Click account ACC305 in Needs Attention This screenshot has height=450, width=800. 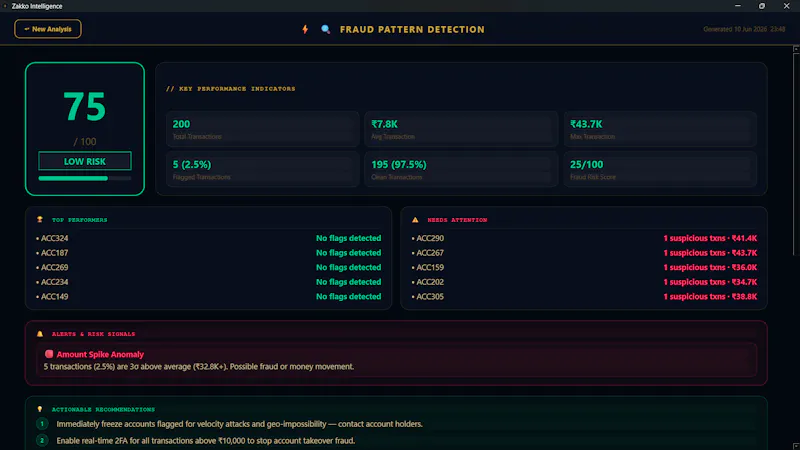pyautogui.click(x=430, y=296)
